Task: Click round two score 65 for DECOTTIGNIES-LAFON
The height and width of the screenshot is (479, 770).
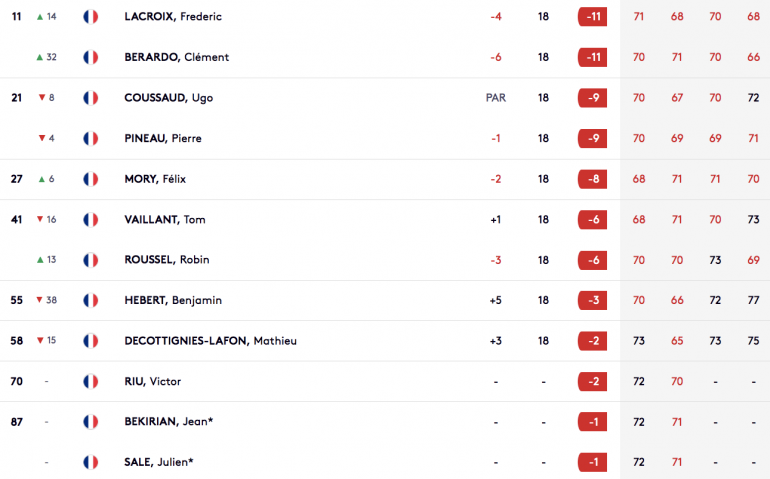Action: 677,341
